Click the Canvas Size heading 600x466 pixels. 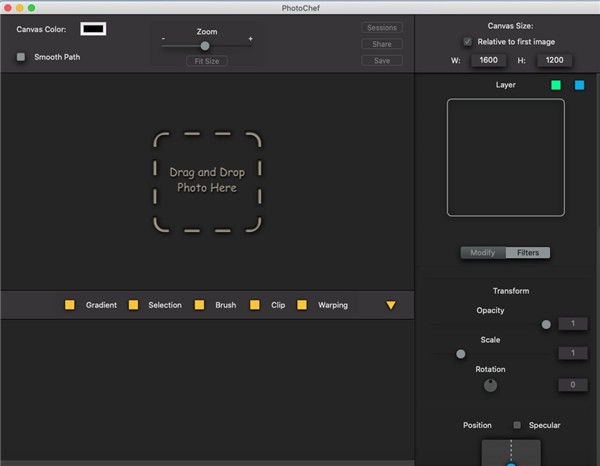[510, 26]
